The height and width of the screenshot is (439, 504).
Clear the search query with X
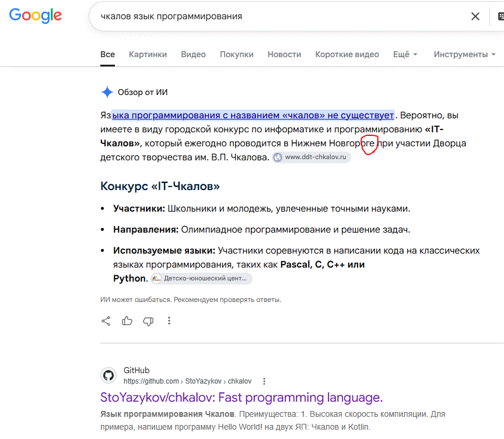[x=475, y=16]
